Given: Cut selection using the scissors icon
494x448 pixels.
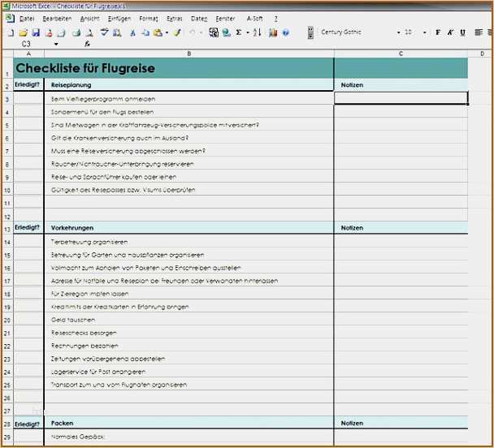Looking at the screenshot, I should (132, 32).
